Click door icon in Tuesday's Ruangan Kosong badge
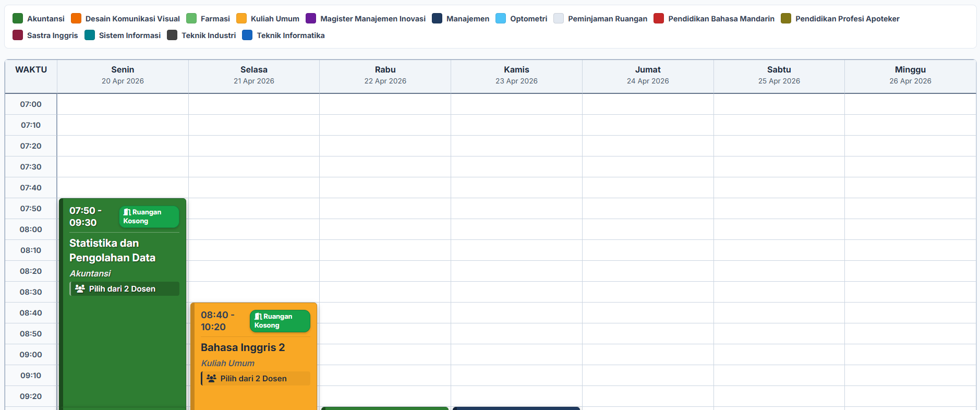 pyautogui.click(x=258, y=317)
